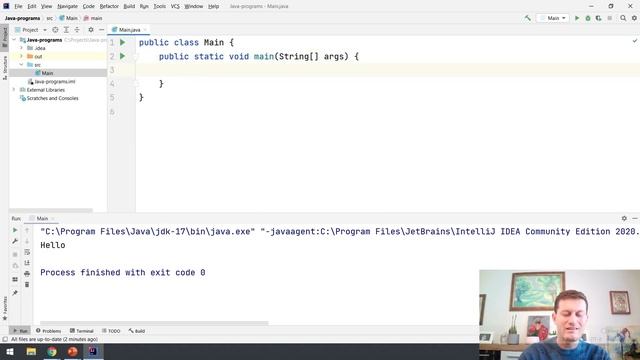Expand the .idea folder

22,48
